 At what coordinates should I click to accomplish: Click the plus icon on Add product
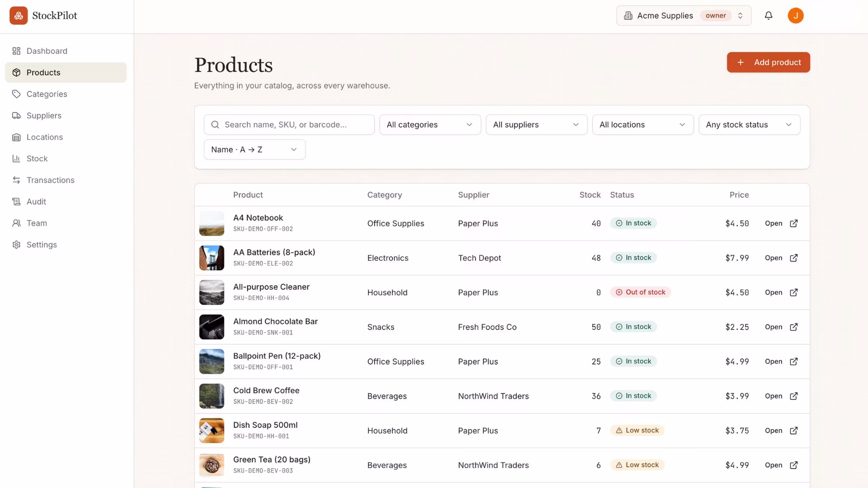741,62
